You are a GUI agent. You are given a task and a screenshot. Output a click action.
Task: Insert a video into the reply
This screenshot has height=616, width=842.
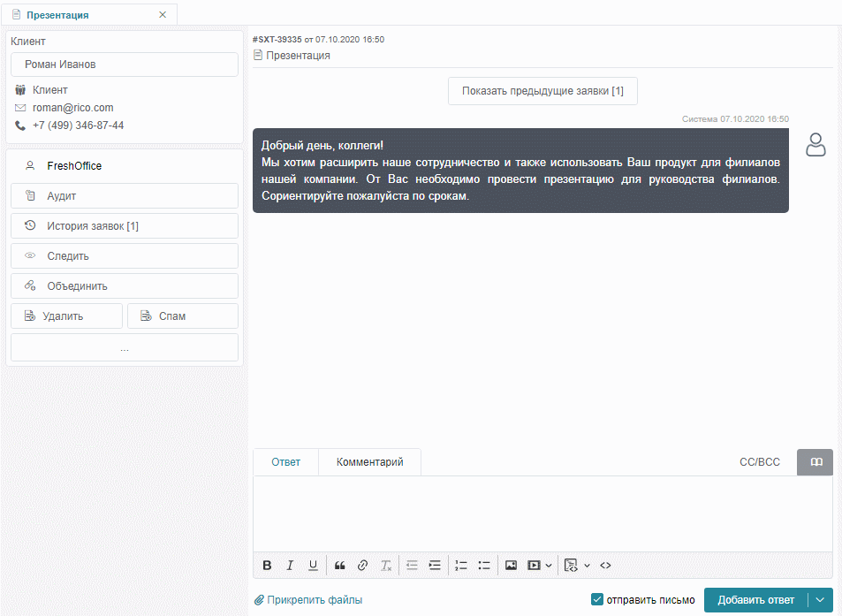(x=534, y=565)
